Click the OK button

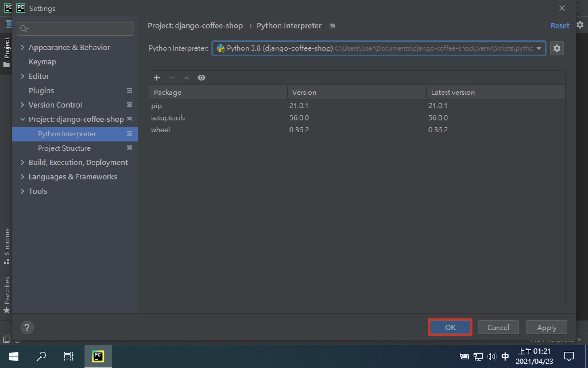450,328
